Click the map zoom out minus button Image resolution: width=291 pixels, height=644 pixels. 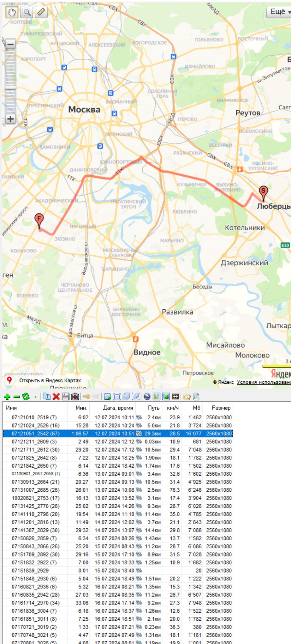coord(10,44)
